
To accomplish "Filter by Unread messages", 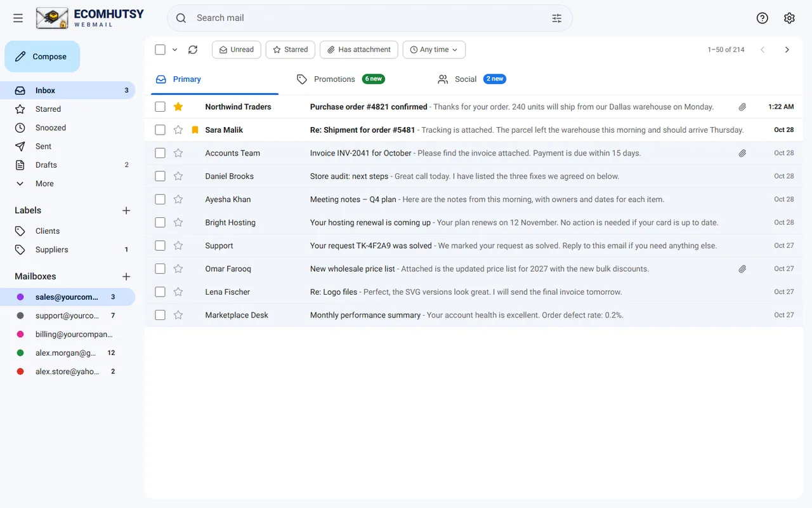I will 236,50.
